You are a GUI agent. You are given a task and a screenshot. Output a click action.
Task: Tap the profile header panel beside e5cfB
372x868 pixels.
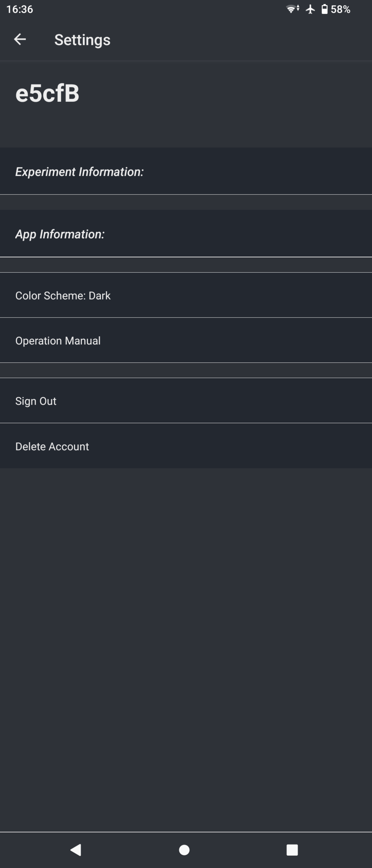[225, 104]
